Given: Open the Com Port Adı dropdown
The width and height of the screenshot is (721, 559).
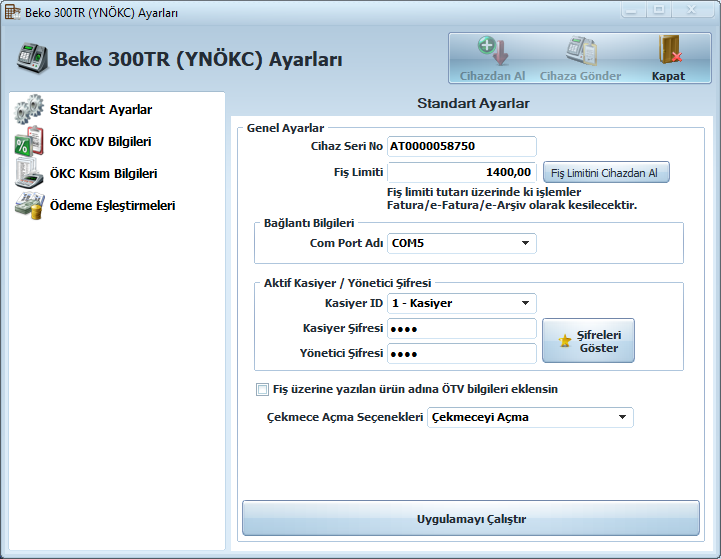Looking at the screenshot, I should coord(525,243).
